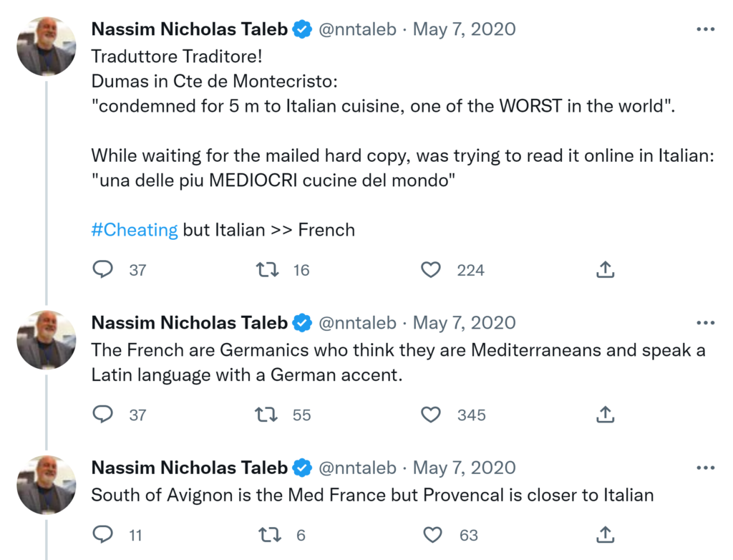Share the French are Germanics tweet

(605, 415)
